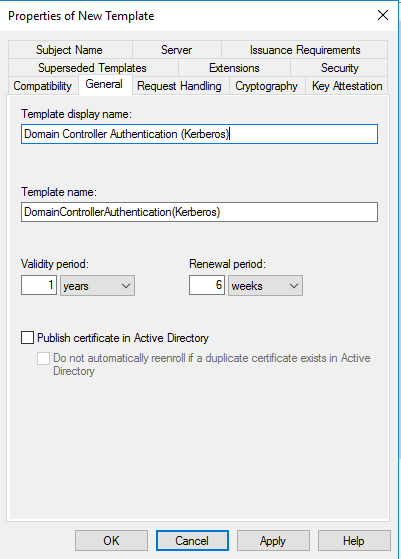Screen dimensions: 401x559
Task: Switch to the Security tab
Action: (x=339, y=68)
